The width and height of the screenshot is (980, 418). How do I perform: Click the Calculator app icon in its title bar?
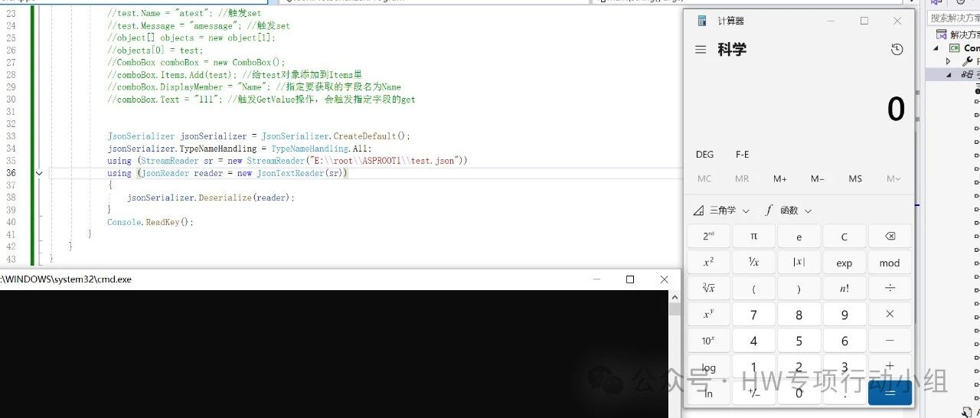(x=701, y=21)
